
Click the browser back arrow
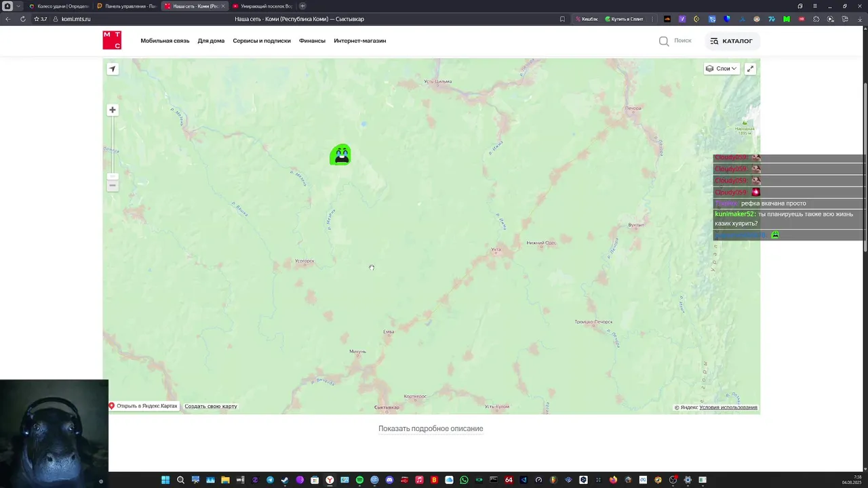click(8, 19)
